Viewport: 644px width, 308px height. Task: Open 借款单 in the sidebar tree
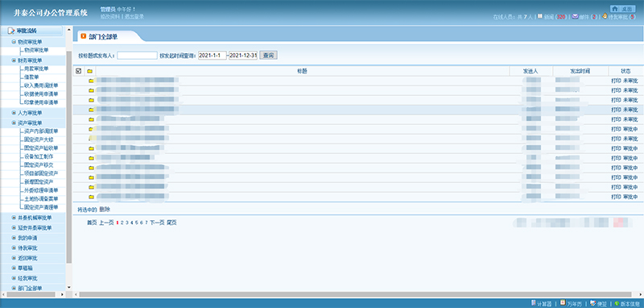[31, 77]
